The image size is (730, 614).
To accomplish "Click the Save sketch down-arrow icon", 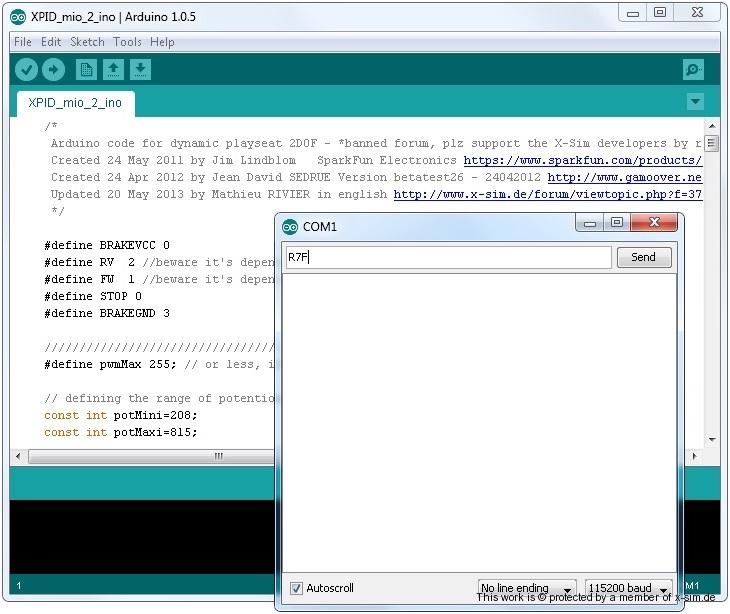I will click(141, 70).
